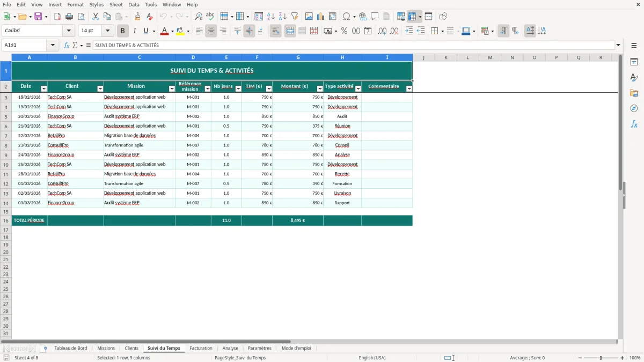
Task: Switch to the Facturation sheet
Action: (x=201, y=348)
